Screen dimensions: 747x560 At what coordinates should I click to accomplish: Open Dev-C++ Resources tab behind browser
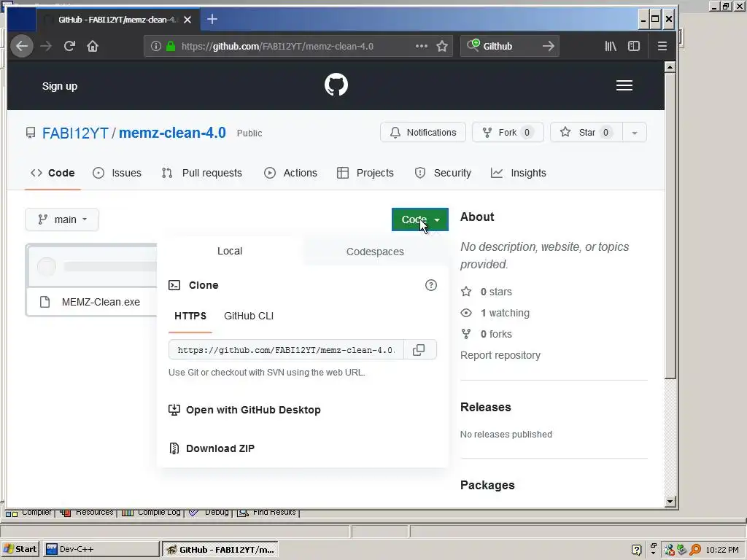tap(88, 513)
